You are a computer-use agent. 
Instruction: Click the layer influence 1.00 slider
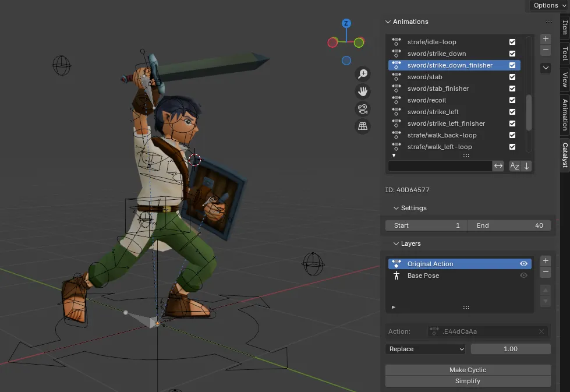[510, 349]
